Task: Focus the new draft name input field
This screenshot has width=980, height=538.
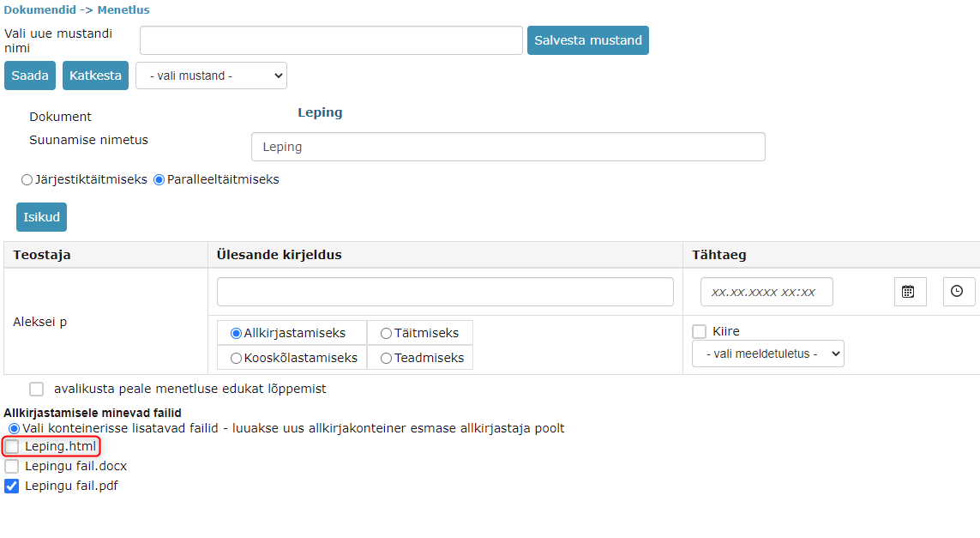Action: click(331, 40)
